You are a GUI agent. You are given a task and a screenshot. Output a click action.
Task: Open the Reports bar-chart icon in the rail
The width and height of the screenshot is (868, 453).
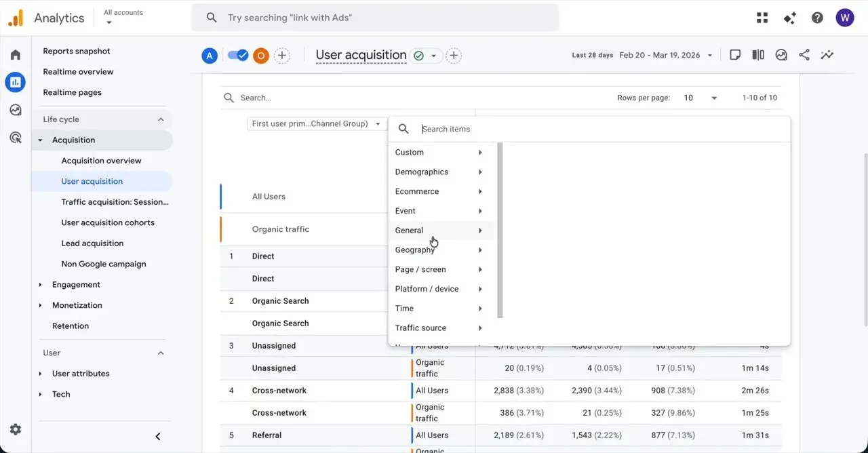coord(16,83)
